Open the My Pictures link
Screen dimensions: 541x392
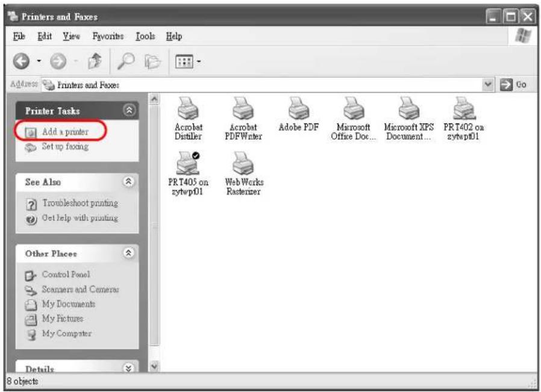(x=63, y=319)
